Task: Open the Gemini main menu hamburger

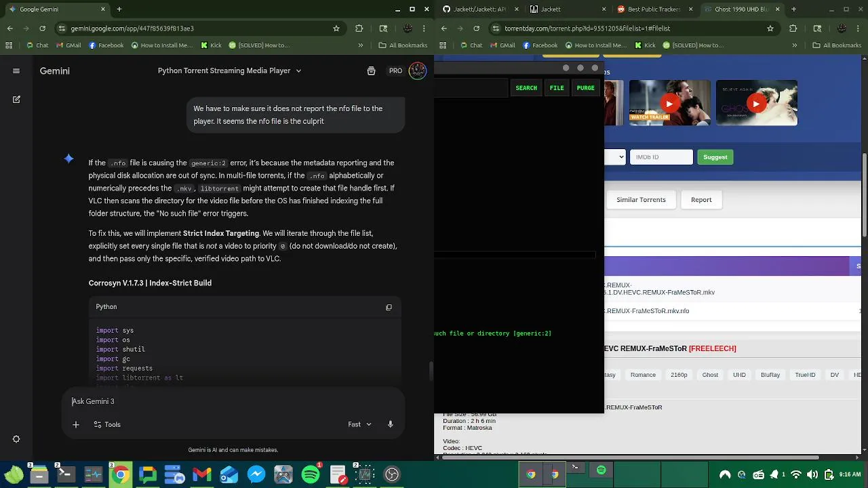Action: click(16, 70)
